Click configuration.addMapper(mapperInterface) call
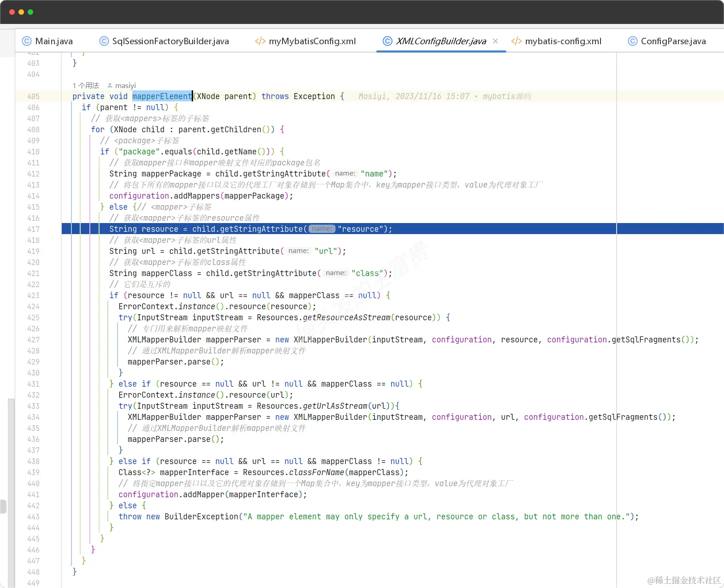 [212, 494]
